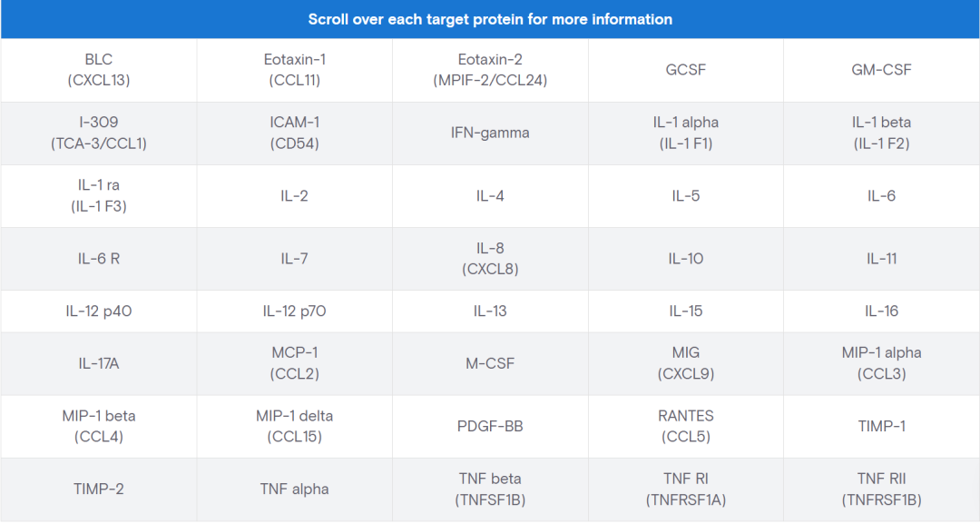Click the BLC (CXCL13) protein cell
This screenshot has height=524, width=980.
[99, 70]
